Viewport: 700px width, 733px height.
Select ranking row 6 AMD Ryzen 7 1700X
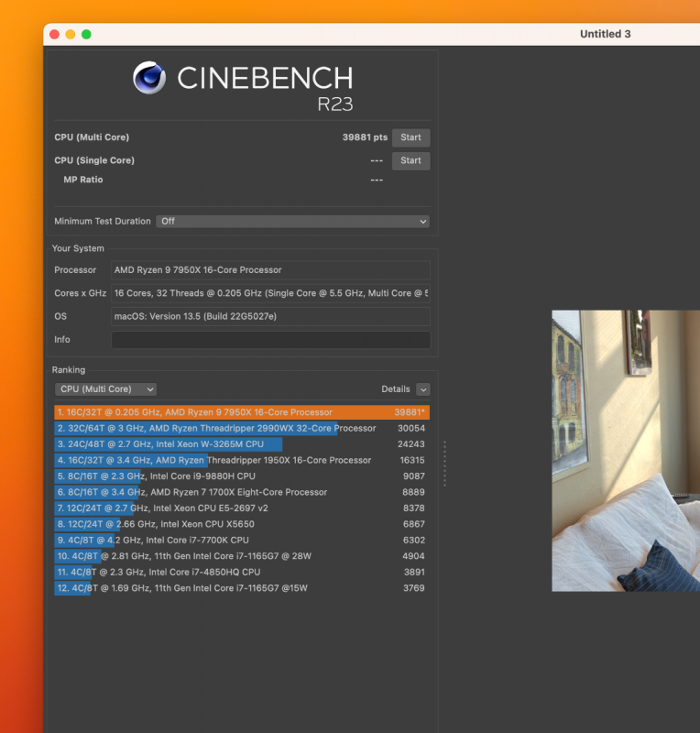pos(242,492)
